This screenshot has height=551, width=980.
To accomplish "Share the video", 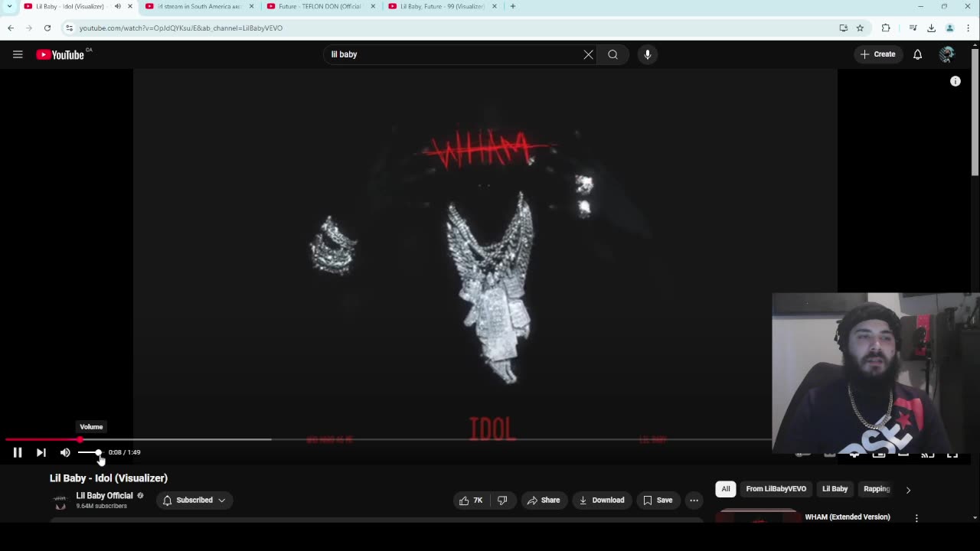I will (543, 500).
